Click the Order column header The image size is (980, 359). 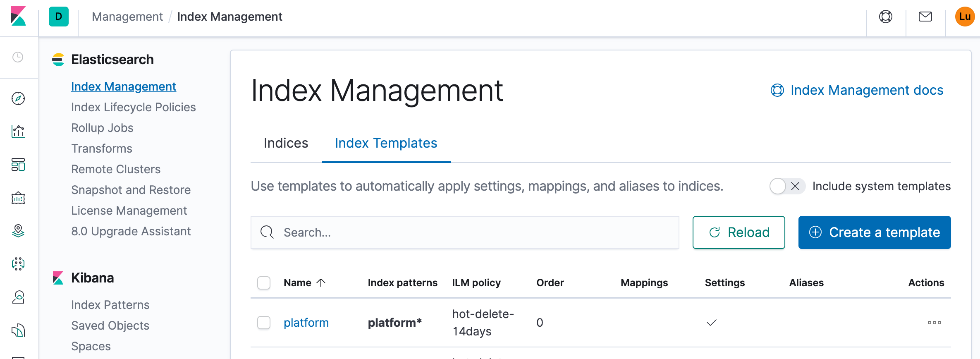550,282
